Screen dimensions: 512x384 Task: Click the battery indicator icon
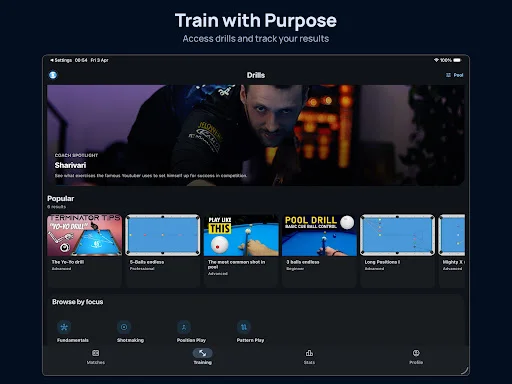457,60
